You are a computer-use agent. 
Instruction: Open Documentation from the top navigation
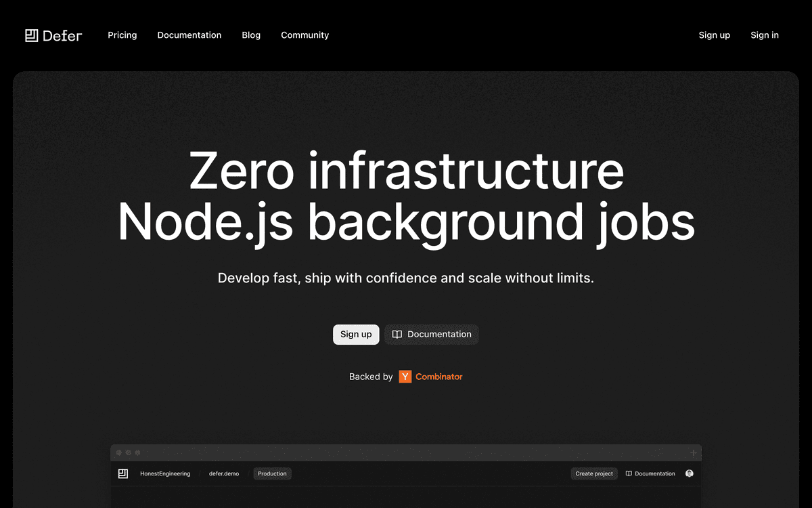189,35
